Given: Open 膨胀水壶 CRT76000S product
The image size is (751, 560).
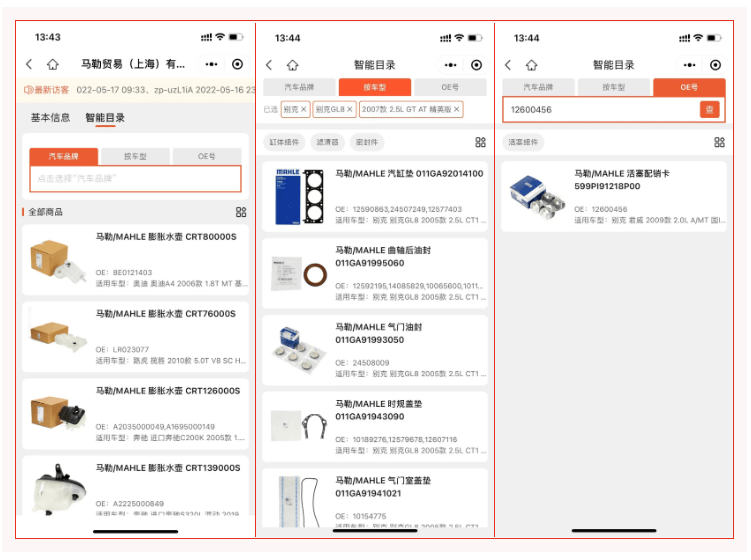Looking at the screenshot, I should pyautogui.click(x=136, y=337).
